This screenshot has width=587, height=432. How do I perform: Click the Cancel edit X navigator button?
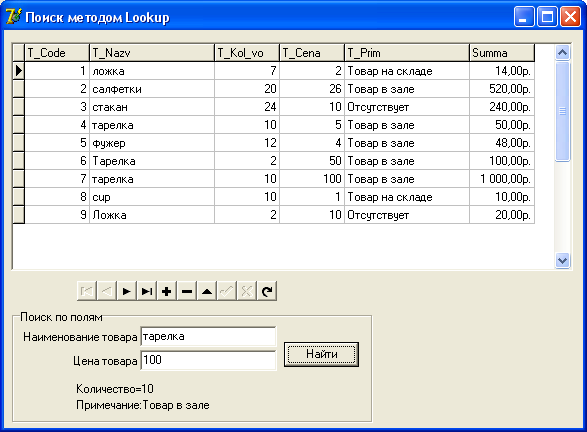point(247,291)
